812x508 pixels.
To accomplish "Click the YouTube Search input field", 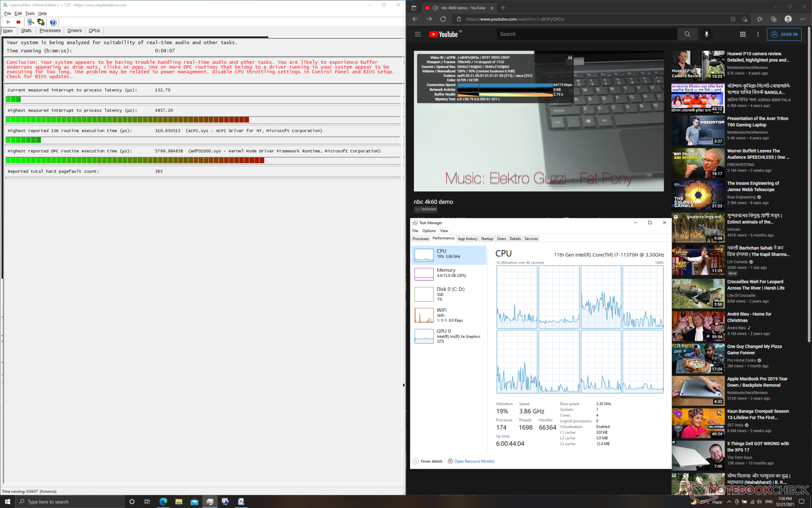I will click(586, 34).
